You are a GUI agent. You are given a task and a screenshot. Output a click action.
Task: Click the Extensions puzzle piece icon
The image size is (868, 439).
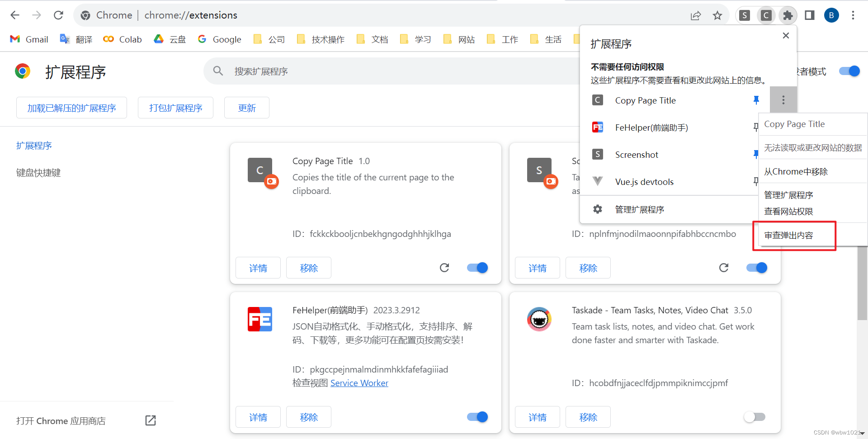788,15
